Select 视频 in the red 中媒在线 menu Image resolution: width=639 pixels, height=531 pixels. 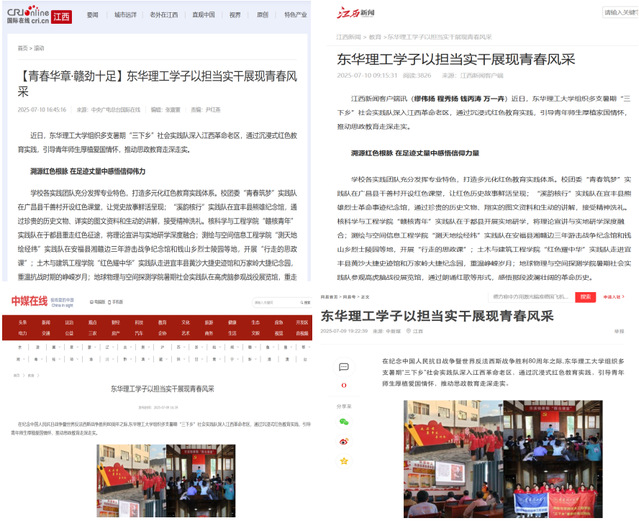pyautogui.click(x=279, y=333)
